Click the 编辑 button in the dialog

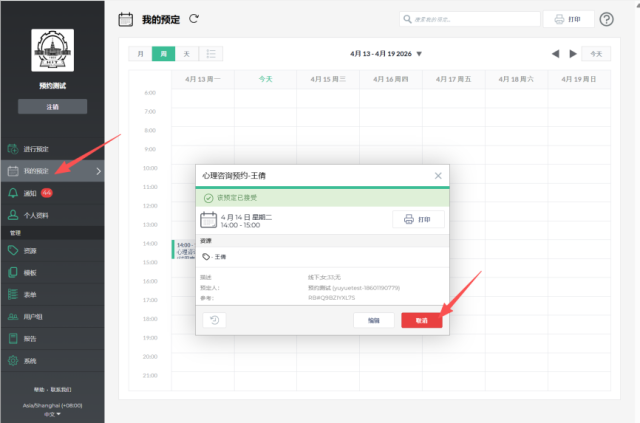click(373, 320)
